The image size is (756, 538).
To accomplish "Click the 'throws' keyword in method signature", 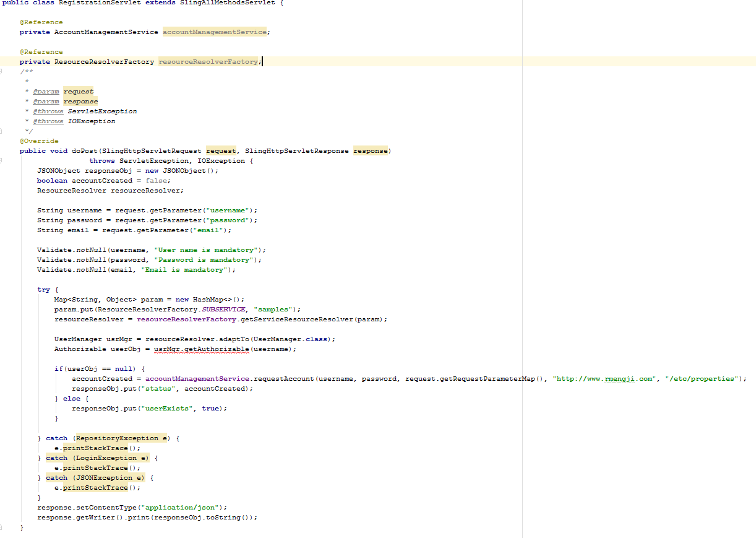I will pos(102,161).
